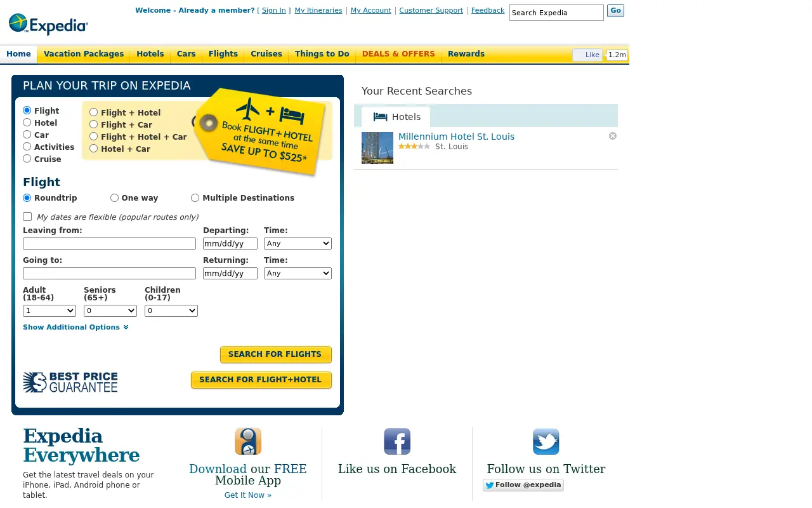Expand Show Additional Options
This screenshot has width=812, height=508.
(75, 328)
